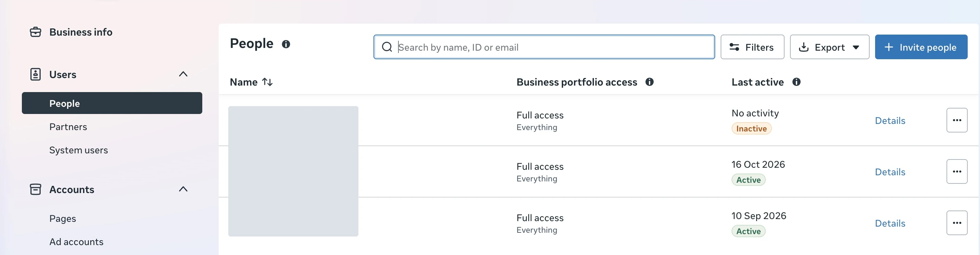Click the Business portfolio access column header
Screen dimensions: 980x255
[577, 82]
